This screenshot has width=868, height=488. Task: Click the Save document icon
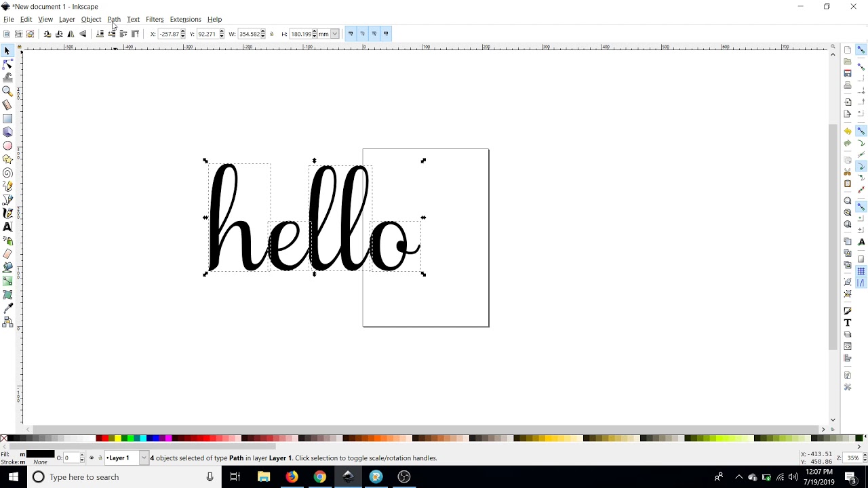point(848,73)
